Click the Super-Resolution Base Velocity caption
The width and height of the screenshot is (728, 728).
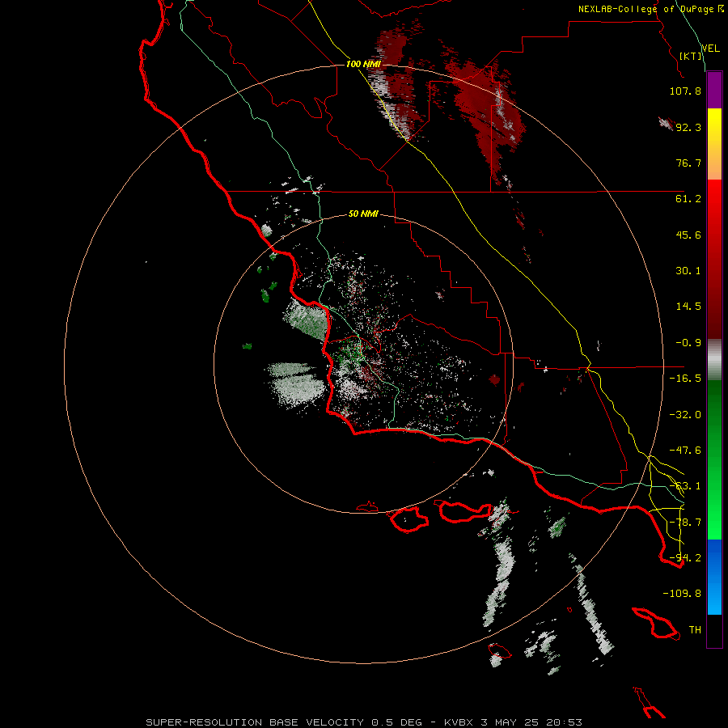[x=363, y=722]
